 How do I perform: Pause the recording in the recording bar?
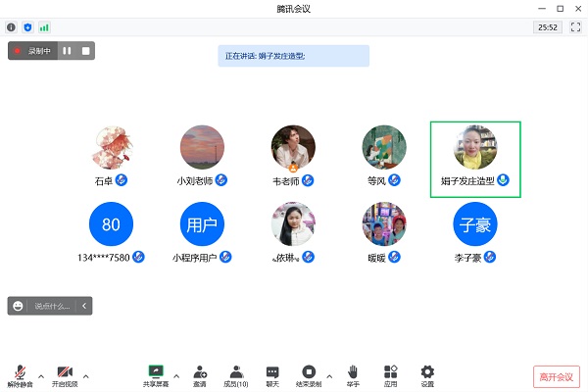coord(68,50)
